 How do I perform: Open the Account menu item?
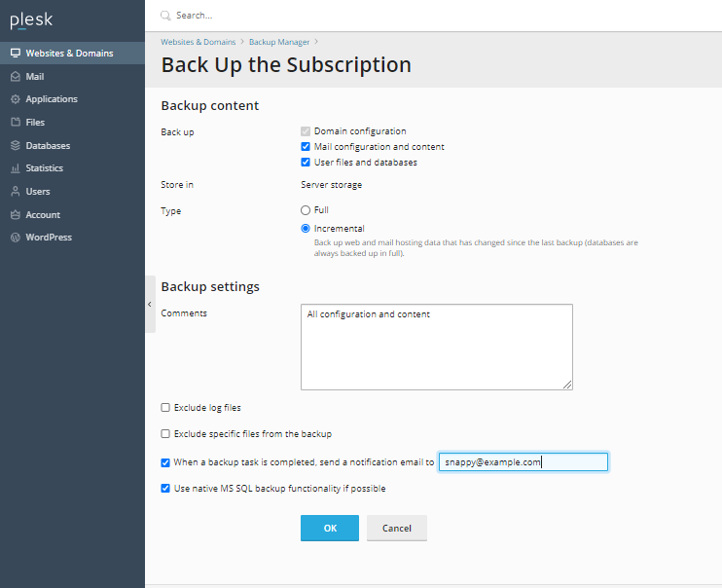[x=43, y=215]
